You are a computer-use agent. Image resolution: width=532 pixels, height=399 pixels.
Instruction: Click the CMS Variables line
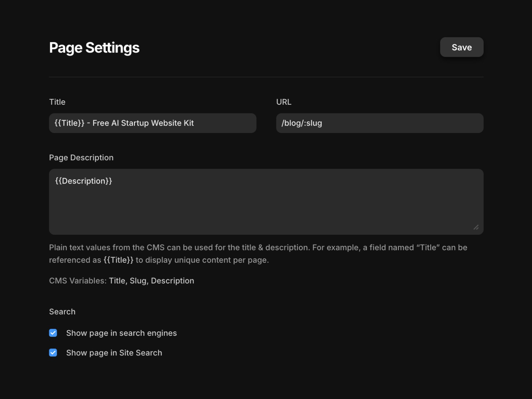click(x=121, y=281)
